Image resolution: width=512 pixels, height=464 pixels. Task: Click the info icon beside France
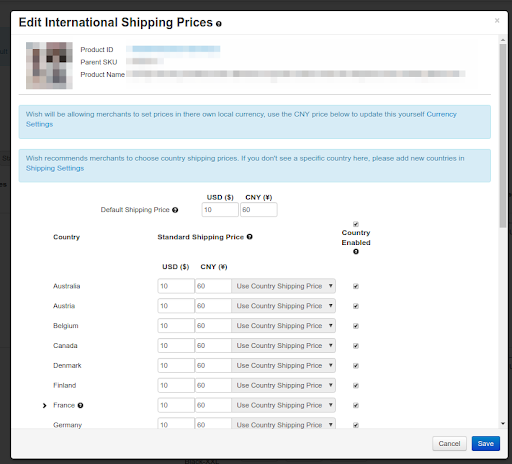click(x=80, y=405)
